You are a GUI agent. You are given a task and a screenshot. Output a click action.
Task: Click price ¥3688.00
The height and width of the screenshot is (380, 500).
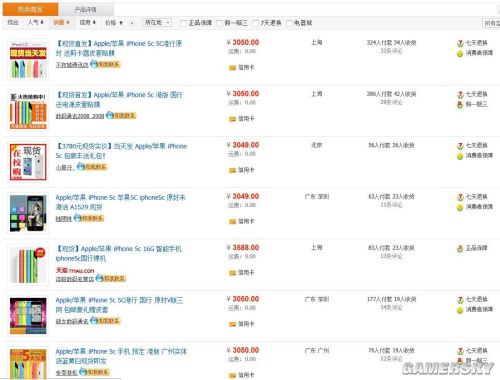click(243, 248)
